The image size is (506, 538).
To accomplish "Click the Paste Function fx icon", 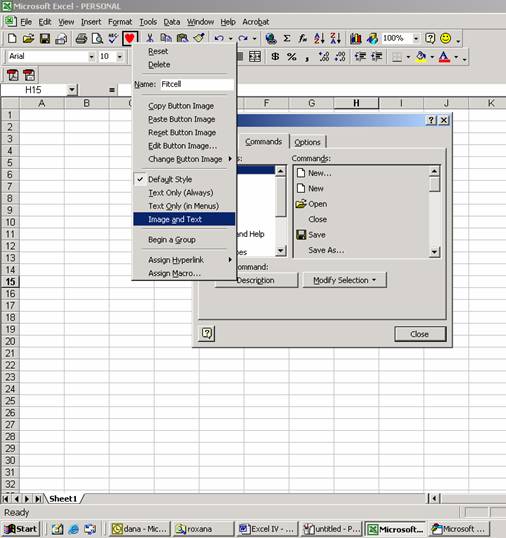I will pyautogui.click(x=303, y=38).
